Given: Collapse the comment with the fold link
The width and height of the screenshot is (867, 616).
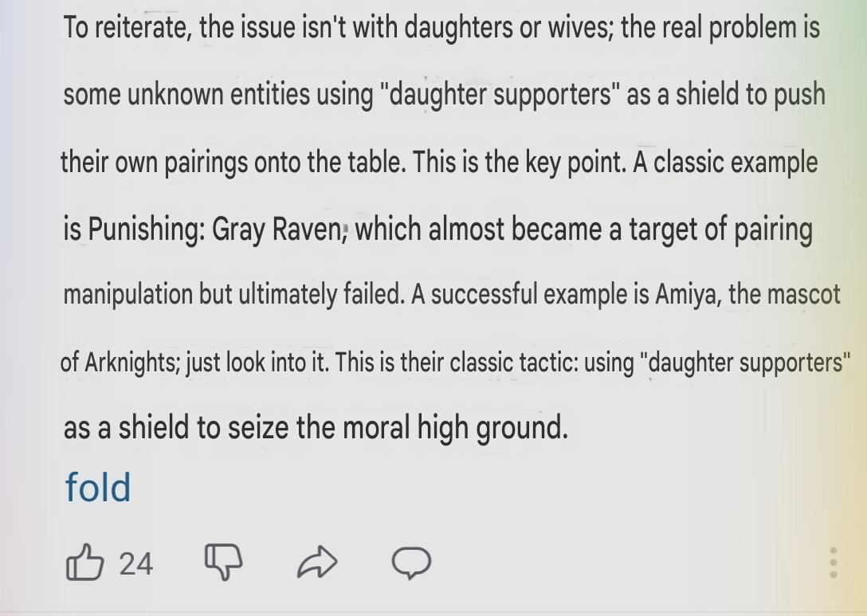Looking at the screenshot, I should coord(97,487).
